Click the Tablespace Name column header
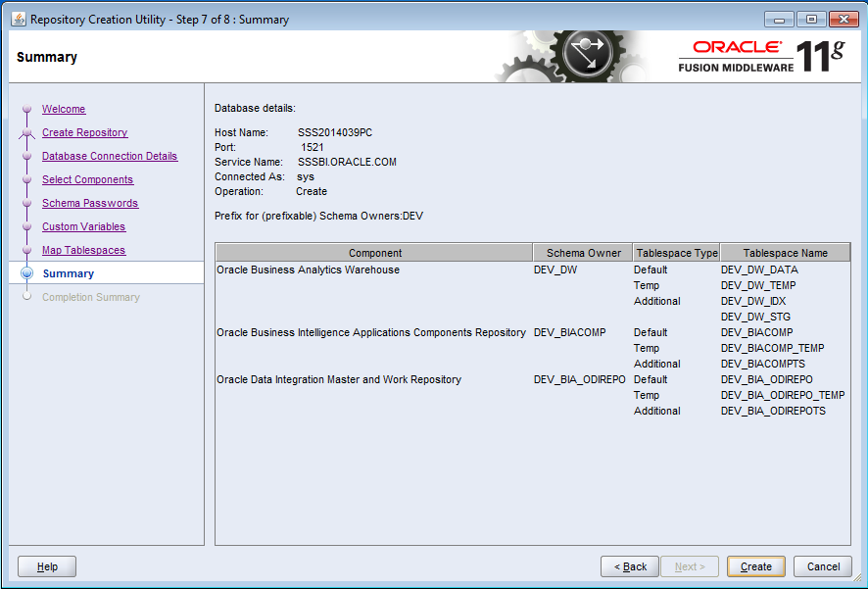 [x=785, y=253]
